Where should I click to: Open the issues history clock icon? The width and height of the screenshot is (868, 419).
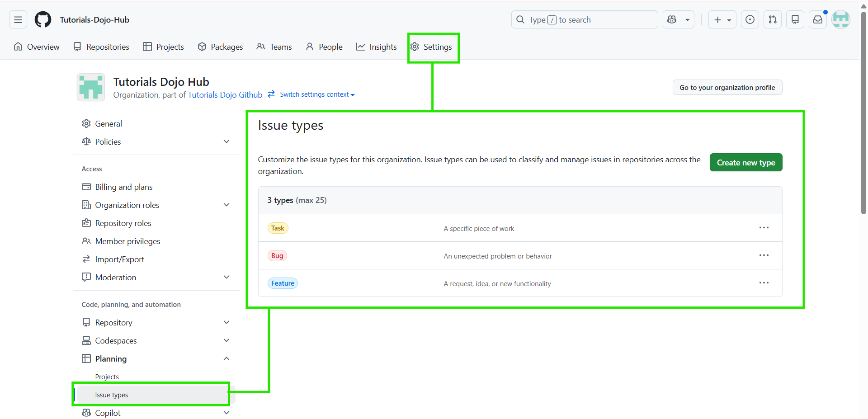pyautogui.click(x=750, y=19)
